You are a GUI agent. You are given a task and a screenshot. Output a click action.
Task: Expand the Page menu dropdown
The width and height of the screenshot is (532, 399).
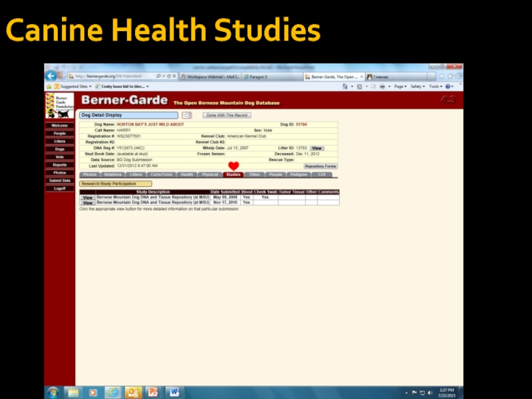click(400, 86)
